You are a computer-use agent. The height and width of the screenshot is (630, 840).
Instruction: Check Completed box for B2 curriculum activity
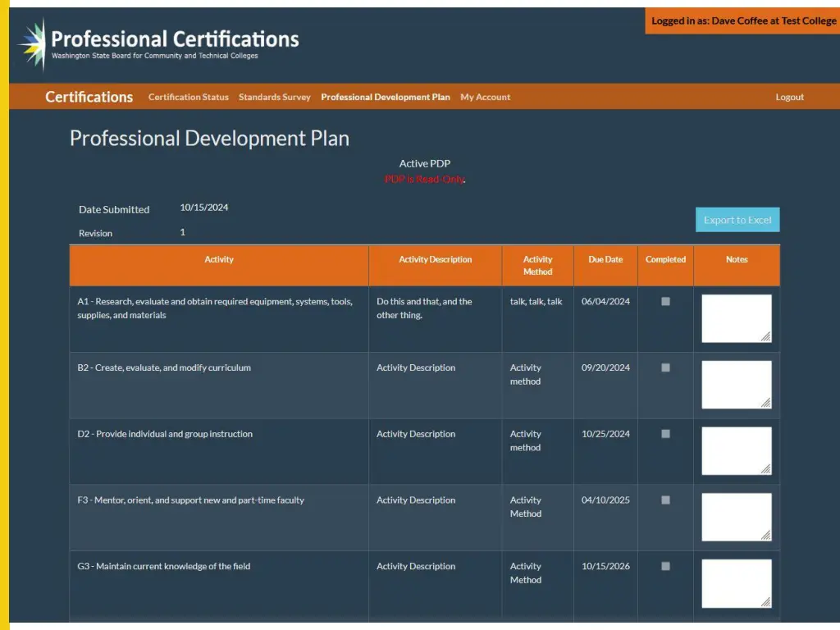coord(665,367)
